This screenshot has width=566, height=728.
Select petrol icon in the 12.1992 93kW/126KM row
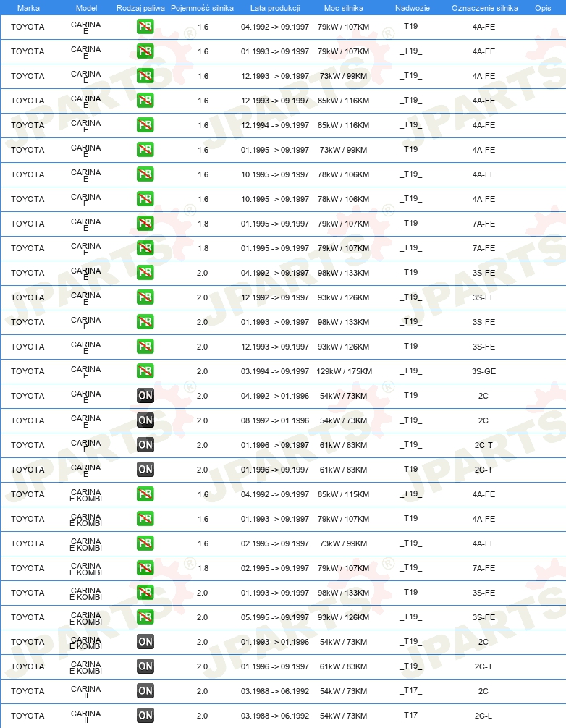coord(145,297)
